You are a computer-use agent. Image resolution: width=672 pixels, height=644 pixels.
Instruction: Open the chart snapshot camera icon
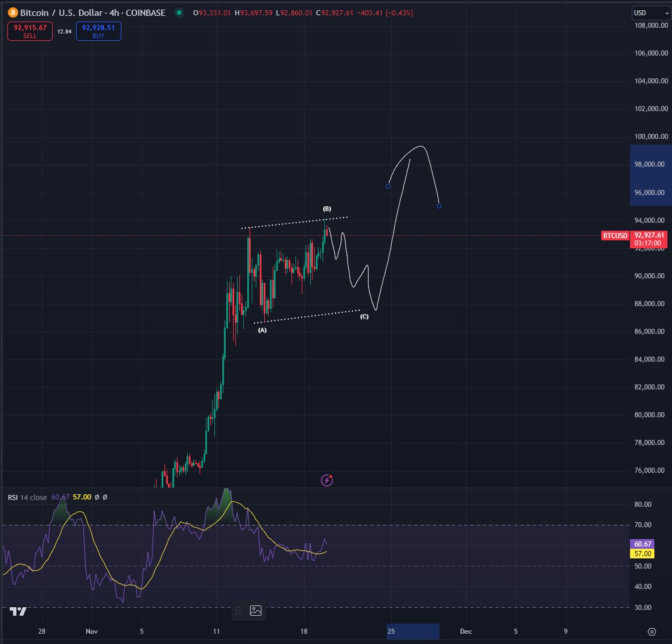point(255,612)
